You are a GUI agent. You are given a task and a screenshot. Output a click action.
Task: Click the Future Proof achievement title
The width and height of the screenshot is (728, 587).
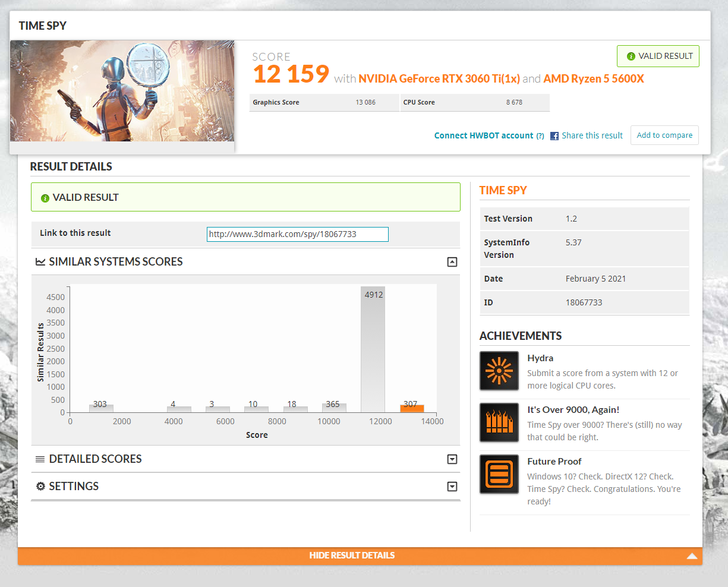pyautogui.click(x=554, y=462)
